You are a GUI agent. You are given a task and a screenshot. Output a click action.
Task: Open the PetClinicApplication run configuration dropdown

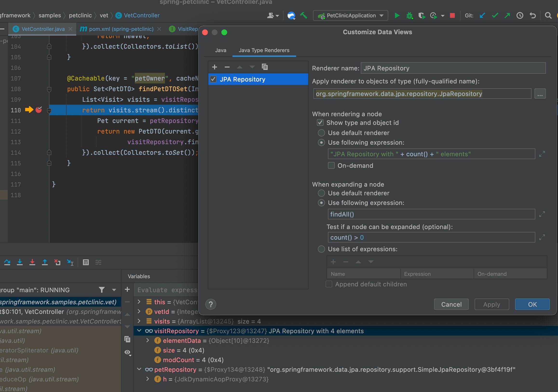[350, 16]
